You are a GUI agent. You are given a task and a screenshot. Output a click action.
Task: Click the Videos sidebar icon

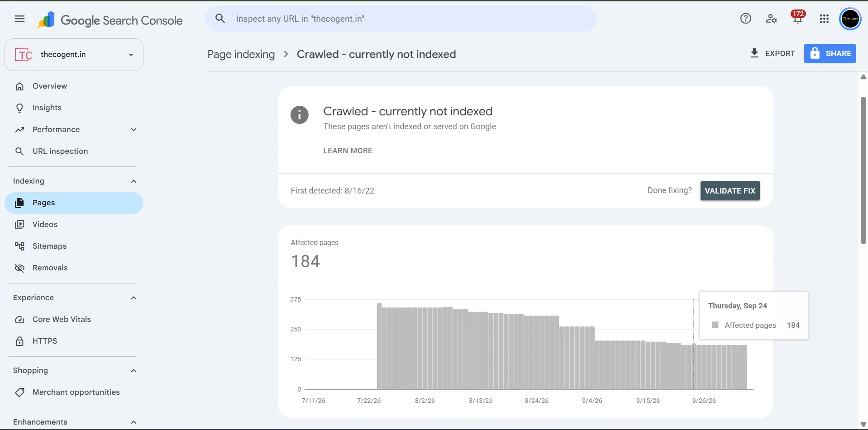(x=19, y=224)
